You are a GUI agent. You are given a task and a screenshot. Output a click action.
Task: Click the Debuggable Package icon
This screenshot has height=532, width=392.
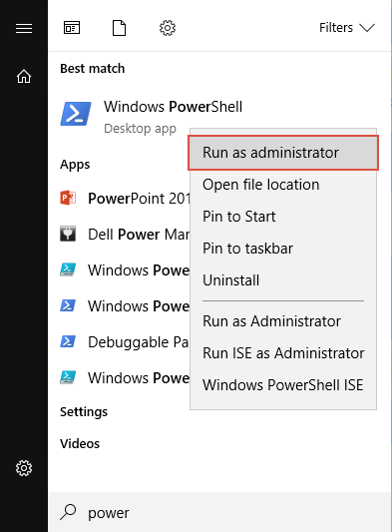point(68,341)
